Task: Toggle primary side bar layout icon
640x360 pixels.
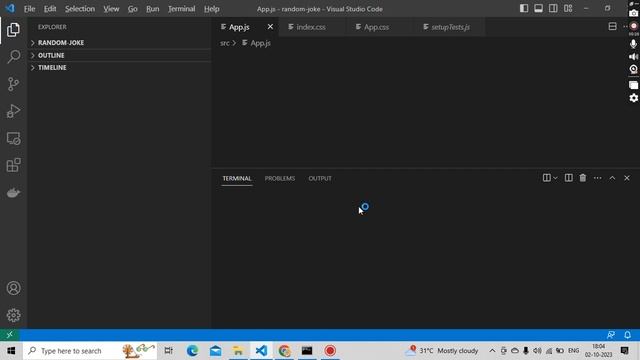Action: point(524,9)
